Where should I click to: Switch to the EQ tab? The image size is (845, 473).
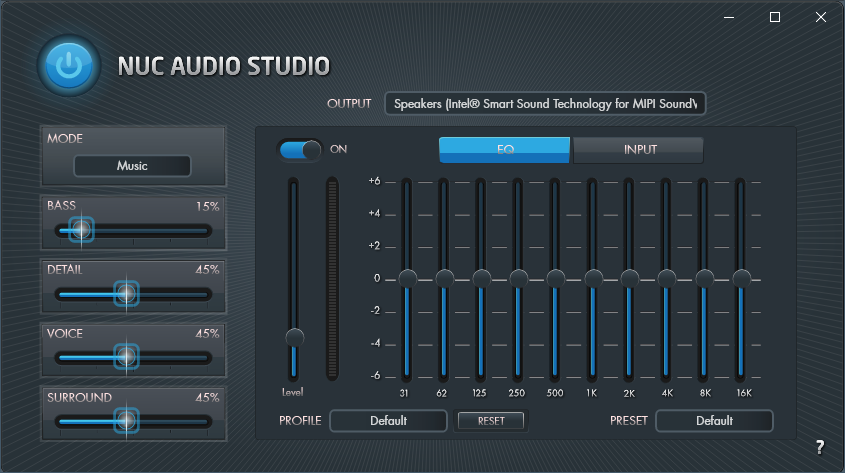coord(504,150)
